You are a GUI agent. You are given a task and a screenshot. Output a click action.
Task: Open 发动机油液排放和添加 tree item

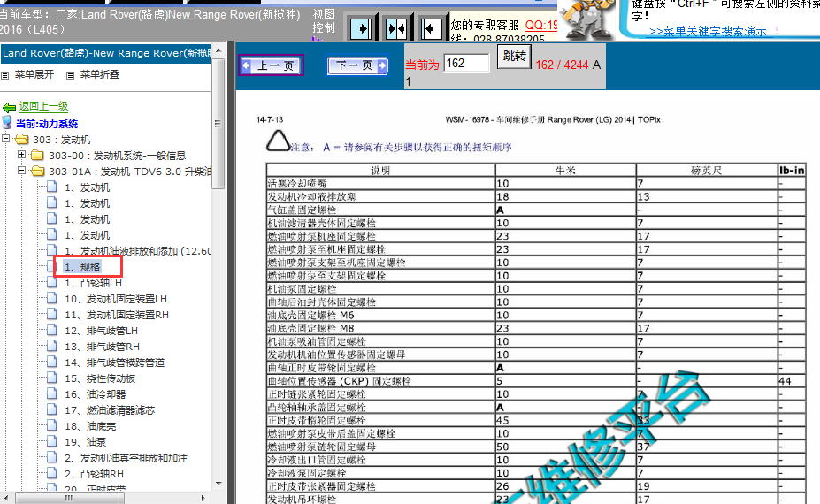[137, 251]
